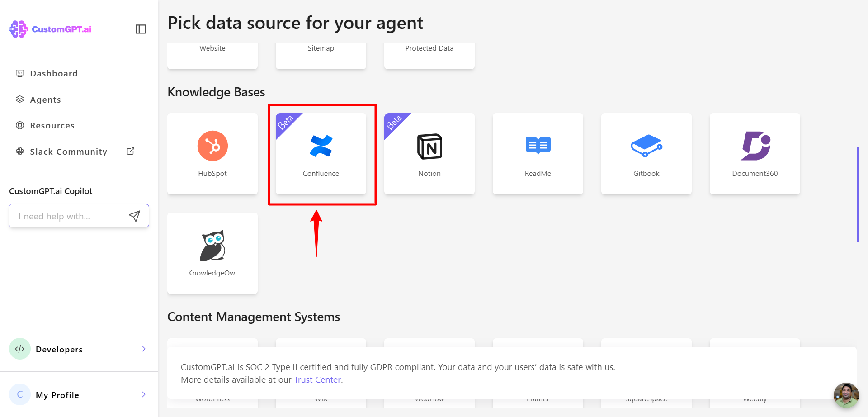Click the 'Pick data source for your agent' title
Screen dimensions: 868x417
pos(295,23)
